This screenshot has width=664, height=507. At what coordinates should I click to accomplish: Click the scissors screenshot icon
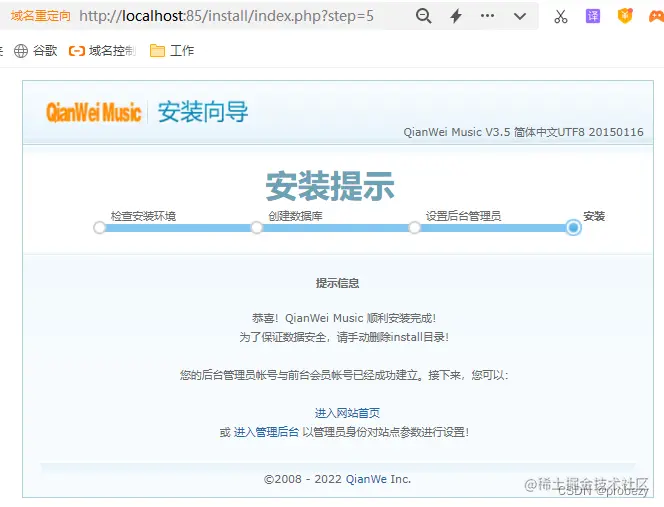(x=561, y=16)
